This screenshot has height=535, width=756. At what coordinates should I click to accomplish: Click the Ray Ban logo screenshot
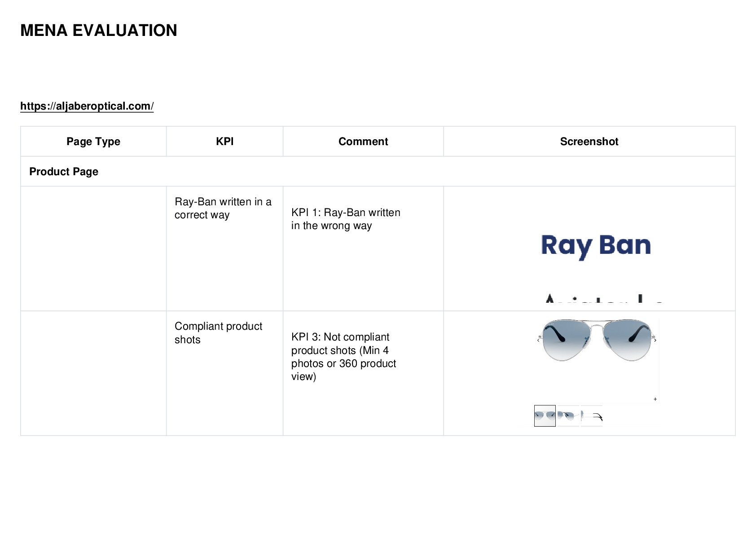tap(596, 246)
